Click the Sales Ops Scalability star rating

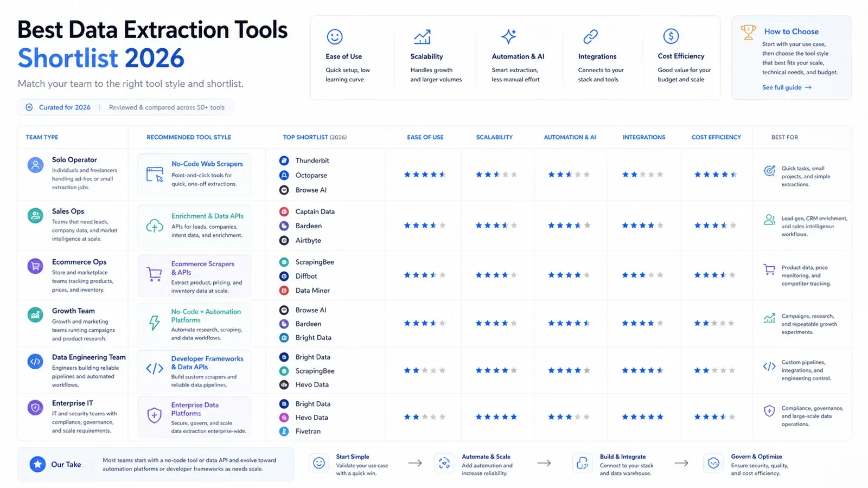(496, 226)
